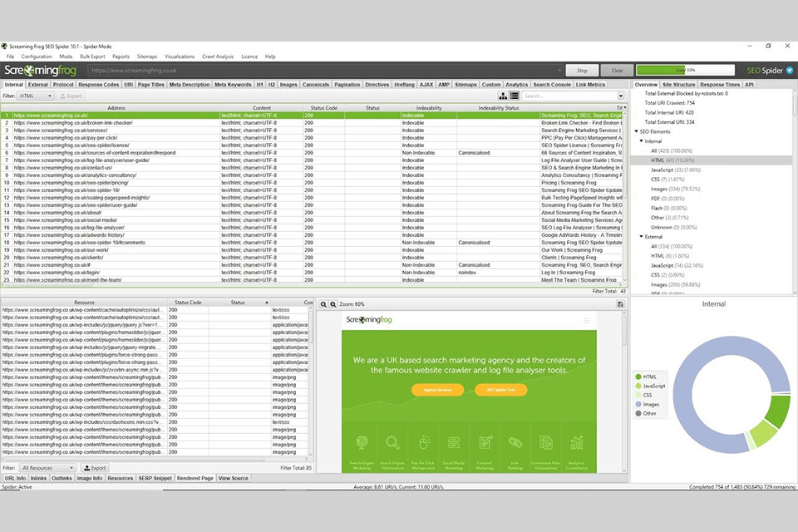The height and width of the screenshot is (532, 798).
Task: Click the Search input field
Action: 569,96
